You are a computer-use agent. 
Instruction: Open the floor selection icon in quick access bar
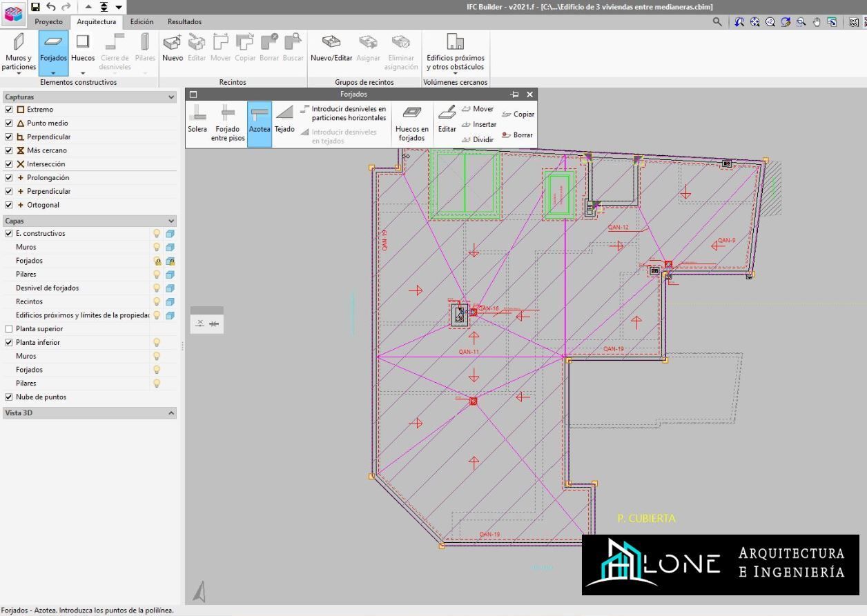[104, 7]
